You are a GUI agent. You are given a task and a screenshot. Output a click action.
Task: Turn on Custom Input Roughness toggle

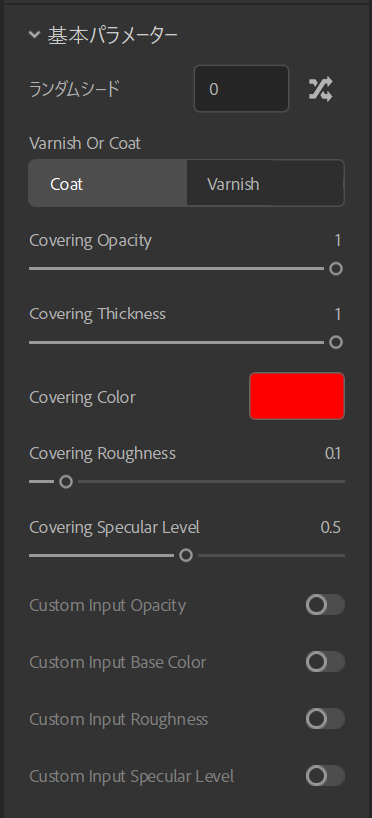pyautogui.click(x=325, y=718)
